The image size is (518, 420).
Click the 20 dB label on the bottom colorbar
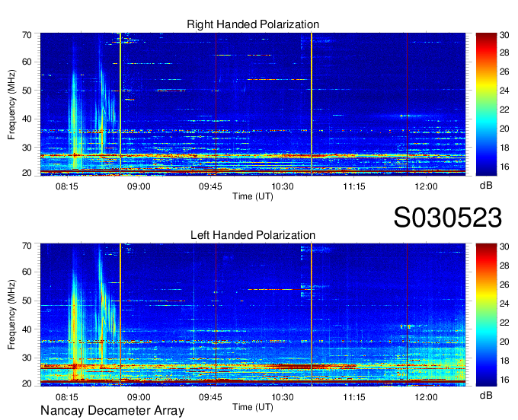click(x=504, y=342)
